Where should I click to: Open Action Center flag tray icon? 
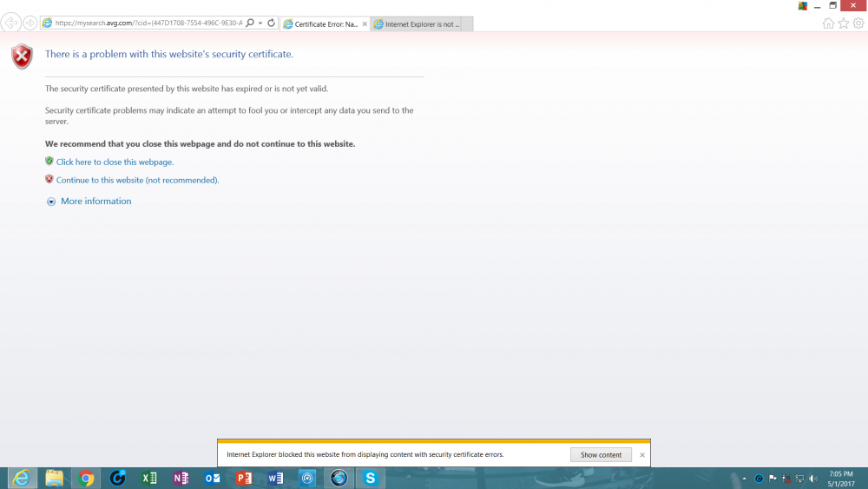(x=773, y=479)
